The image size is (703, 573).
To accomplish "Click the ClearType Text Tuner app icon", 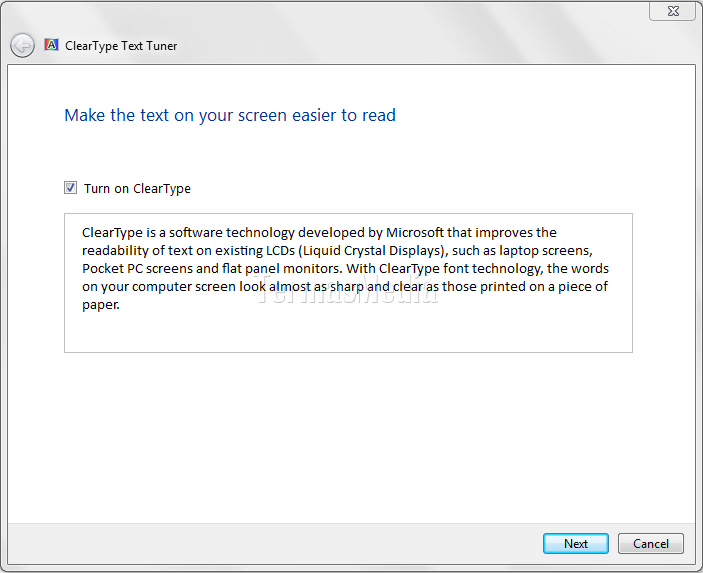I will 51,45.
